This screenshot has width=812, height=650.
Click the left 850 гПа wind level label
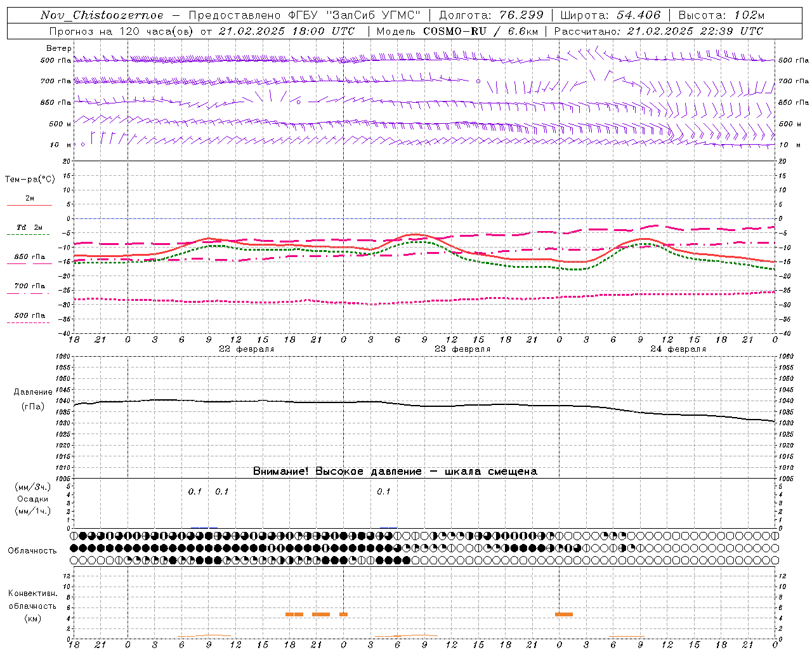point(56,102)
